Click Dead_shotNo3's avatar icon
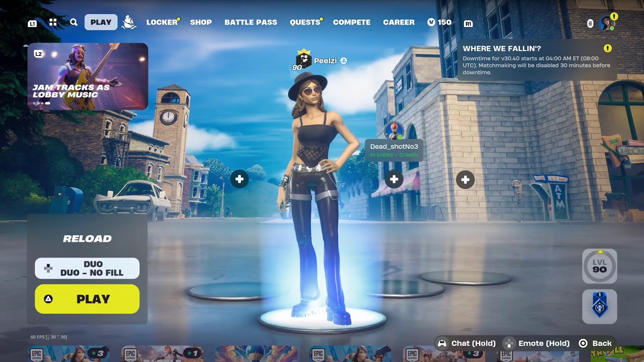 [393, 131]
